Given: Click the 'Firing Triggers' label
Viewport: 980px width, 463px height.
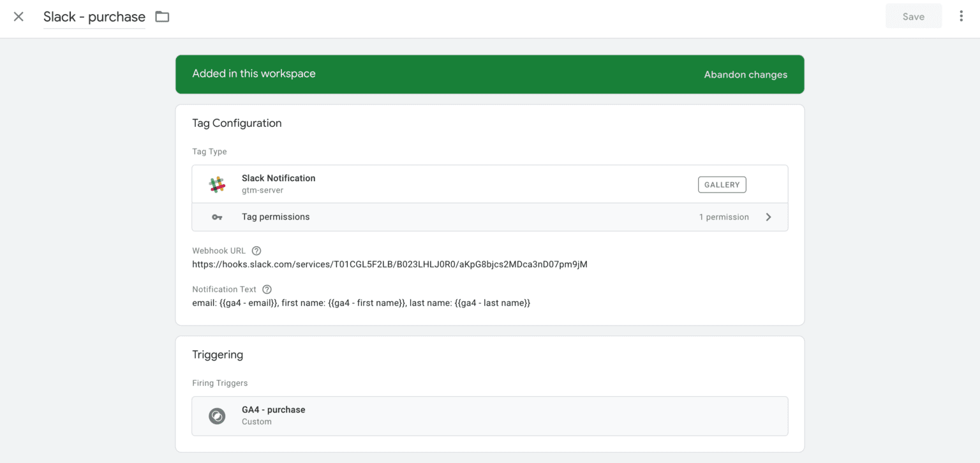Looking at the screenshot, I should tap(219, 383).
